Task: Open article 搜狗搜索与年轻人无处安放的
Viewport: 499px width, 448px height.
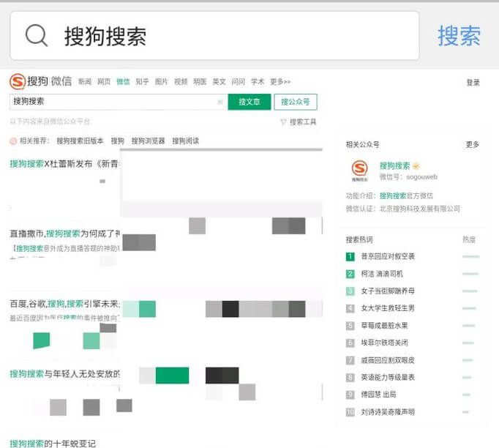Action: click(65, 374)
